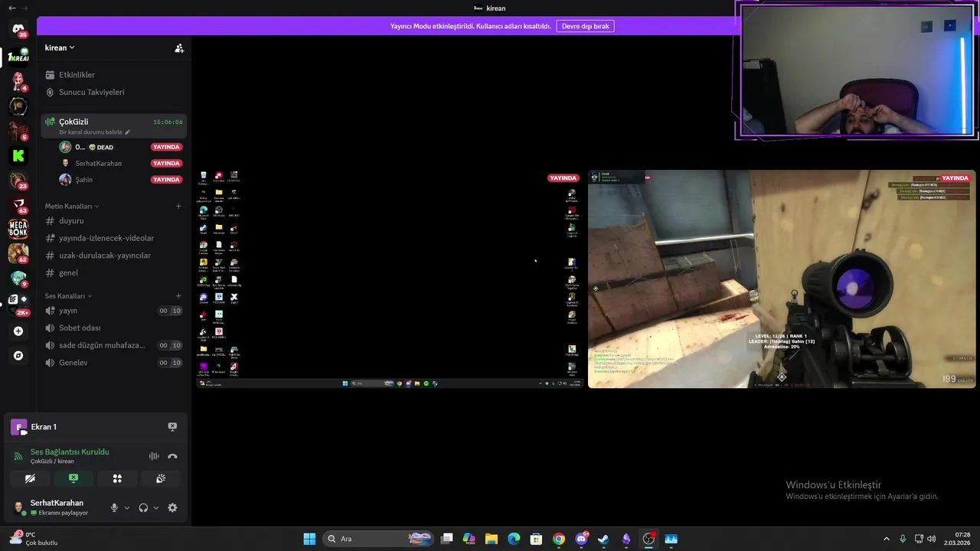Open Sunucu Takviyeleri in sidebar

pos(113,92)
